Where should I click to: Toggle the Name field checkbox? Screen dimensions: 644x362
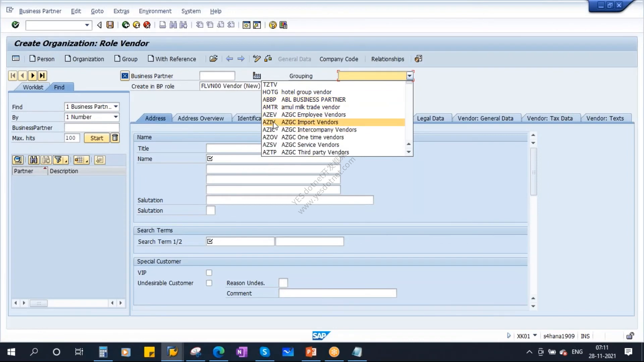point(210,159)
